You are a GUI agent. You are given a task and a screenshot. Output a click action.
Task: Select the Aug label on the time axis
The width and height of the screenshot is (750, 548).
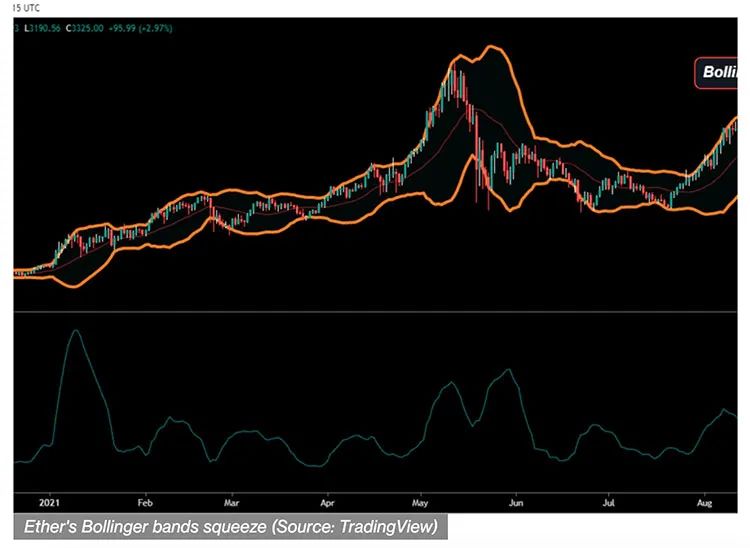coord(705,503)
